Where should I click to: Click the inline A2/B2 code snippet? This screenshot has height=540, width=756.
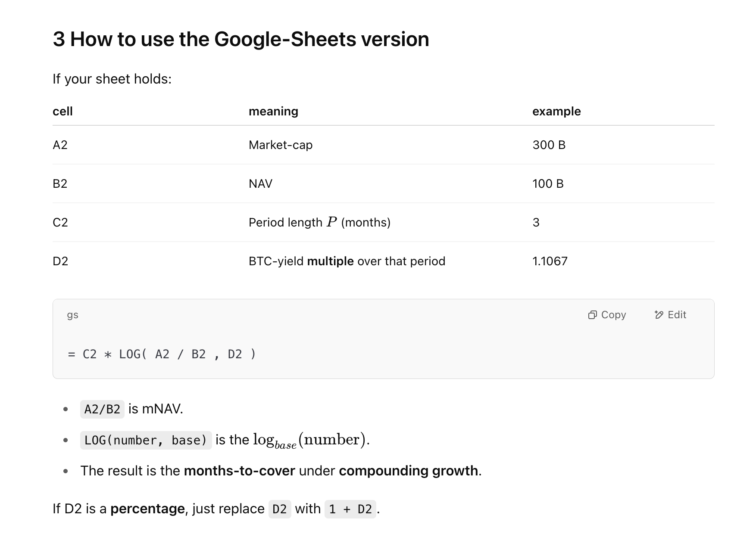click(x=102, y=409)
